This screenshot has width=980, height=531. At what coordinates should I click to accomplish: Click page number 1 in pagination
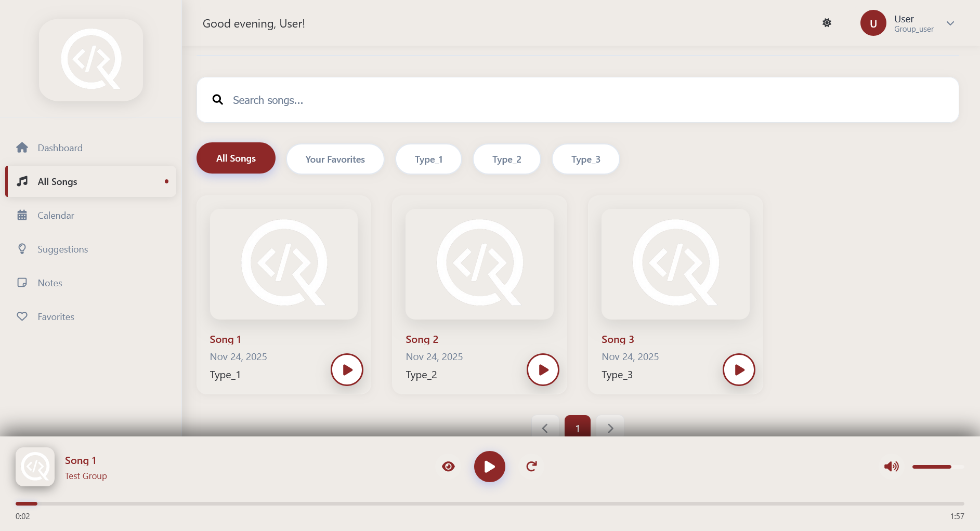577,428
